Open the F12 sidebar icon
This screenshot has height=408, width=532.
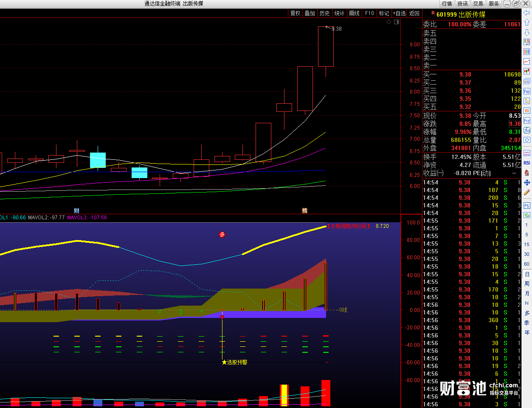tap(527, 121)
